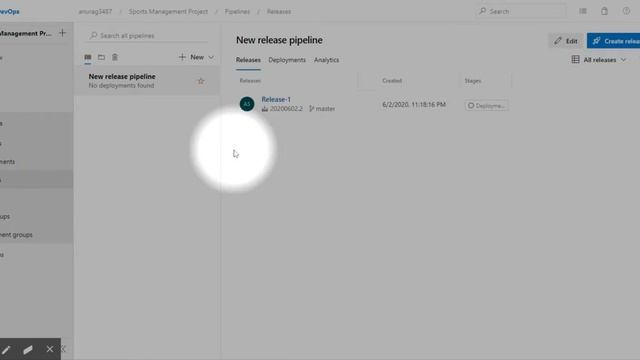The width and height of the screenshot is (640, 360).
Task: Click the Deployme... stage status button
Action: [487, 106]
